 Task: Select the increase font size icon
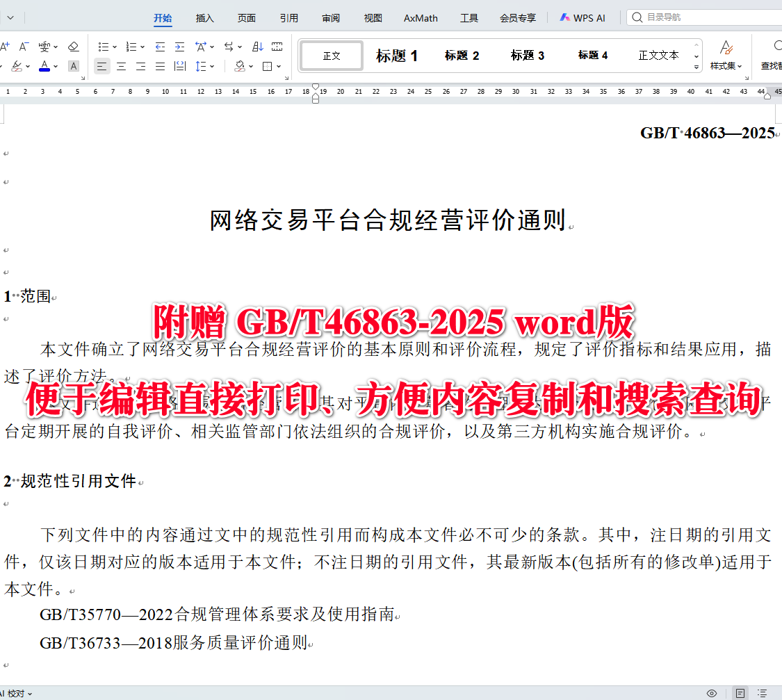6,46
